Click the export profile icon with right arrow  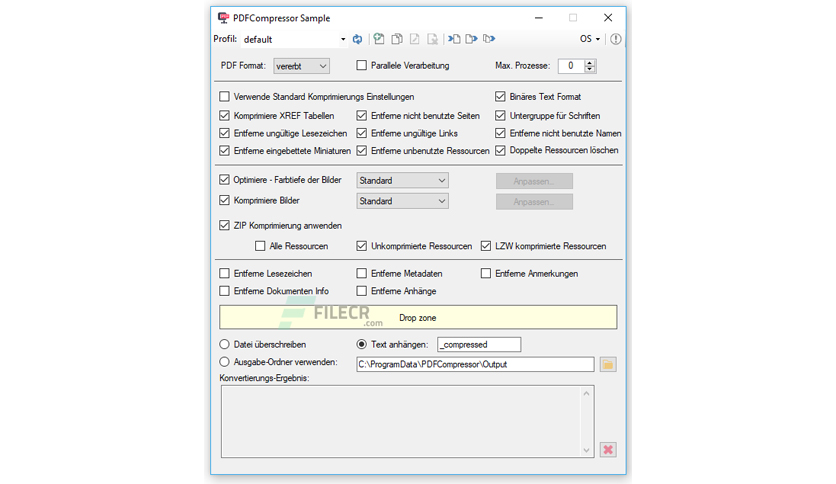click(471, 39)
